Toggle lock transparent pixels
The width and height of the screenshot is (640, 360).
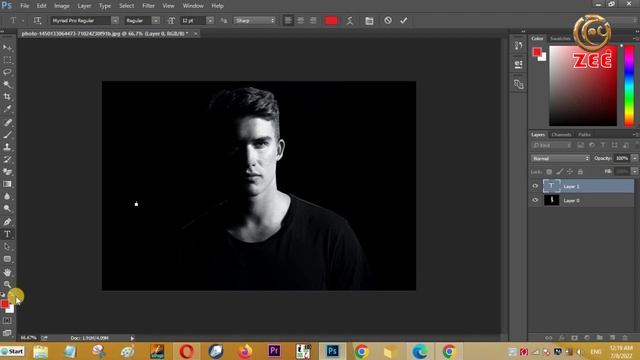click(x=549, y=172)
